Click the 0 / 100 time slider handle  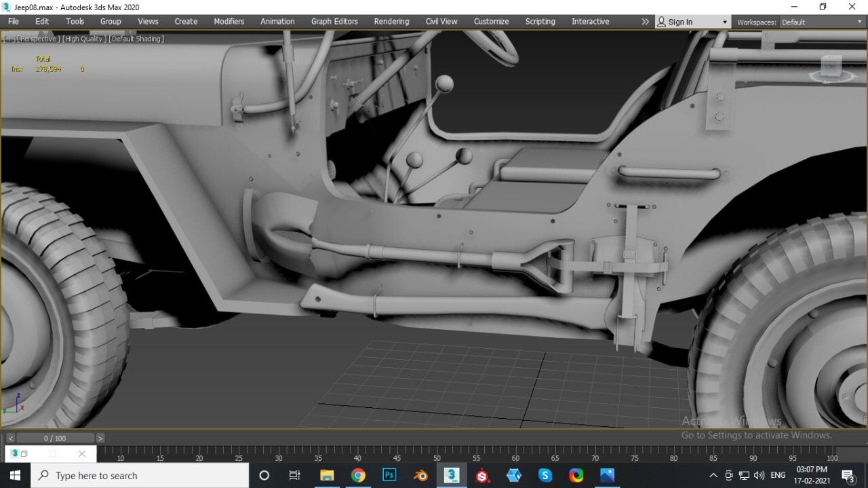[55, 438]
